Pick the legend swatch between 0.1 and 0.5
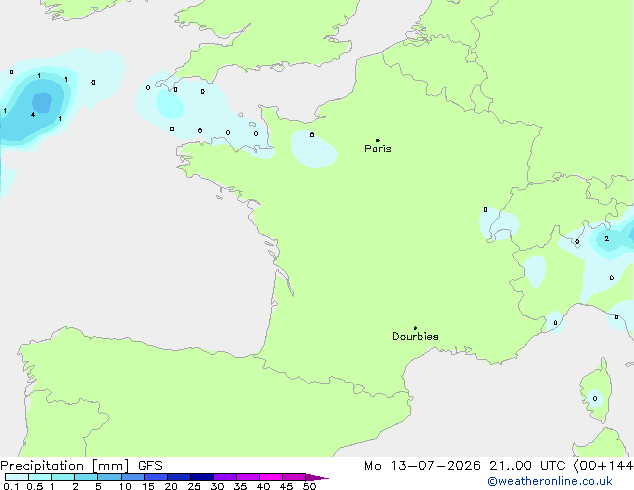This screenshot has height=490, width=634. coord(17,477)
